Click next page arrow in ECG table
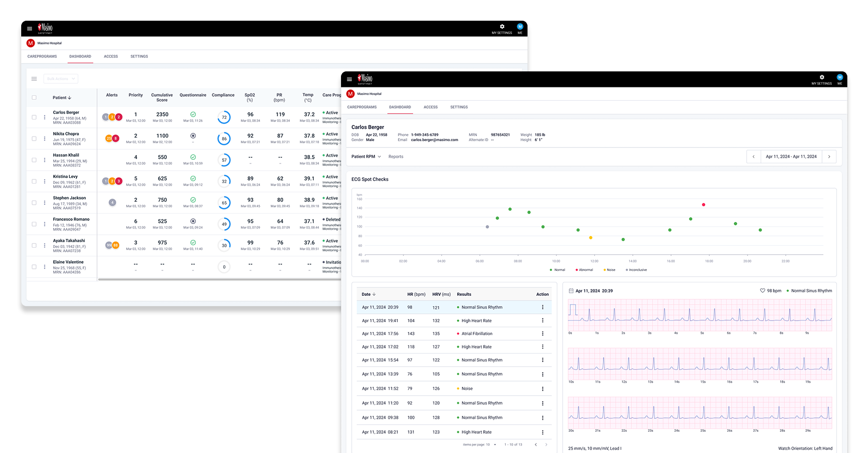Screen dimensions: 868x453 click(546, 445)
